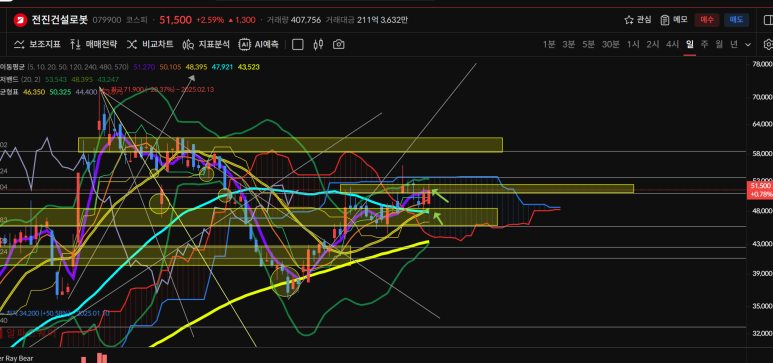Open the 메모 memo note

click(674, 20)
